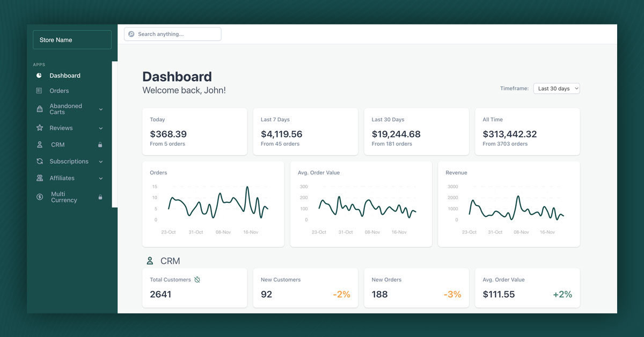Image resolution: width=644 pixels, height=337 pixels.
Task: Open the Reviews submenu
Action: 100,128
